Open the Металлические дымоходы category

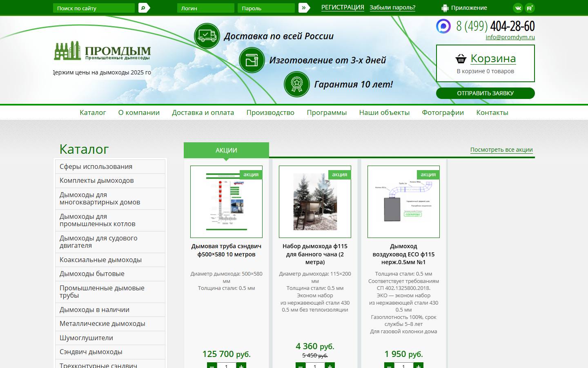pos(110,323)
